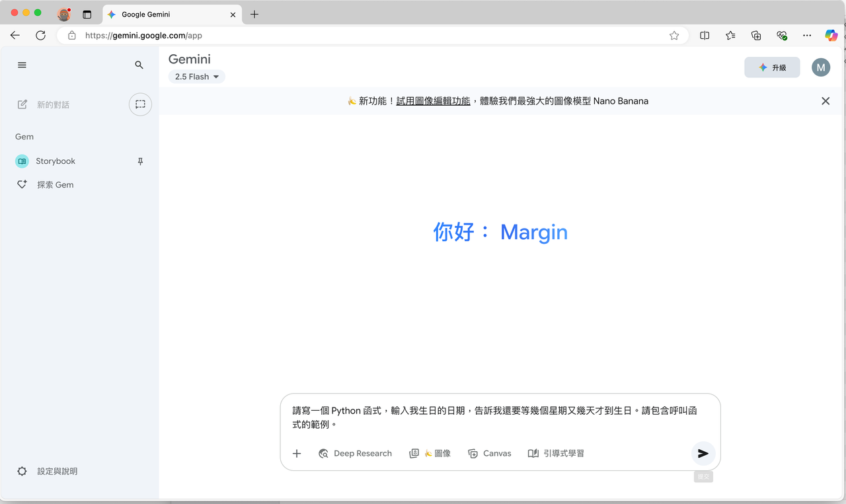This screenshot has height=504, width=846.
Task: Click the plus icon to add files
Action: click(x=297, y=453)
